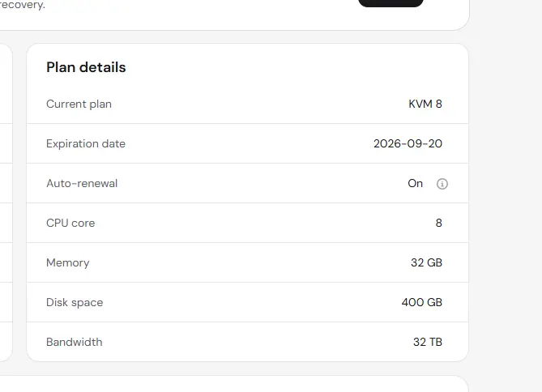Click the Current plan label

[79, 104]
